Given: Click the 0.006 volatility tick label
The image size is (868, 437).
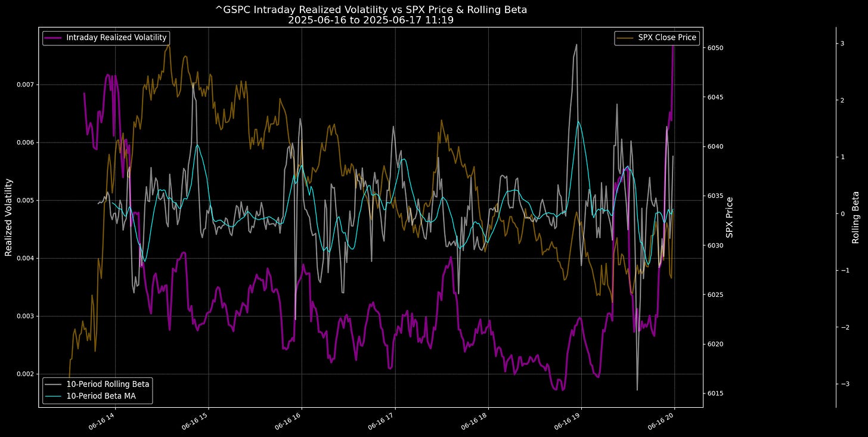Looking at the screenshot, I should point(26,142).
